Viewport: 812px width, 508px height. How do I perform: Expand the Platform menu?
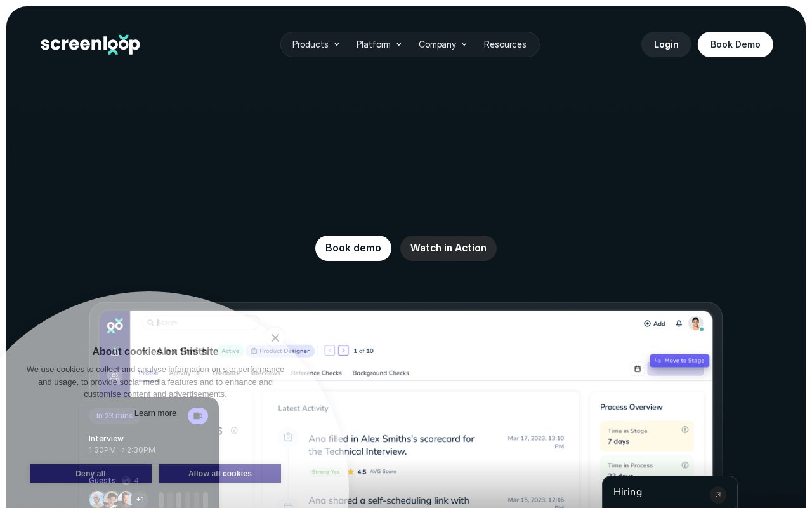coord(379,44)
